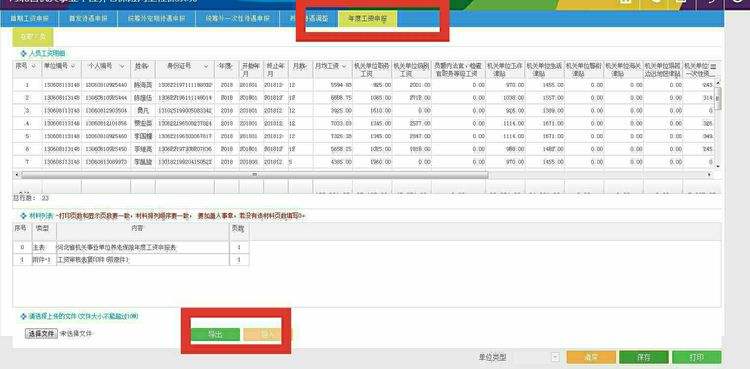This screenshot has height=369, width=750.
Task: Click the green 导出 button
Action: click(x=215, y=335)
